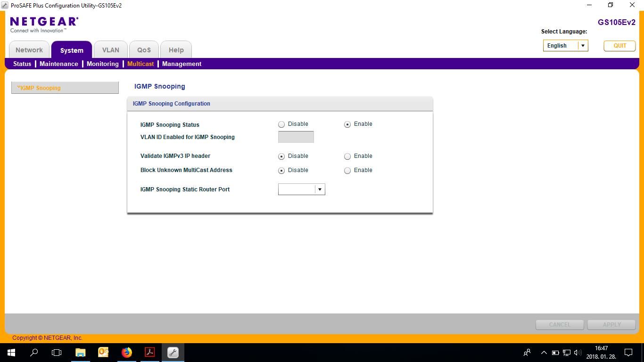Open Task View icon on taskbar

[57, 352]
